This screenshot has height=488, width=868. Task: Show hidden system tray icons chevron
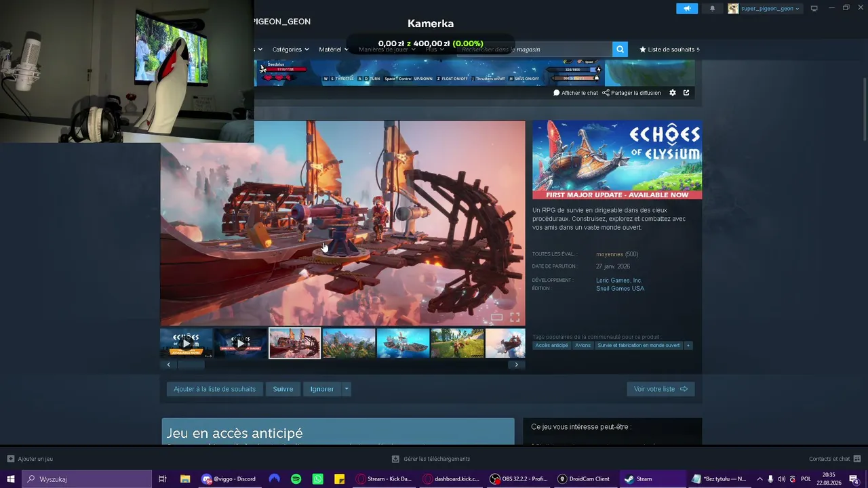pyautogui.click(x=759, y=479)
